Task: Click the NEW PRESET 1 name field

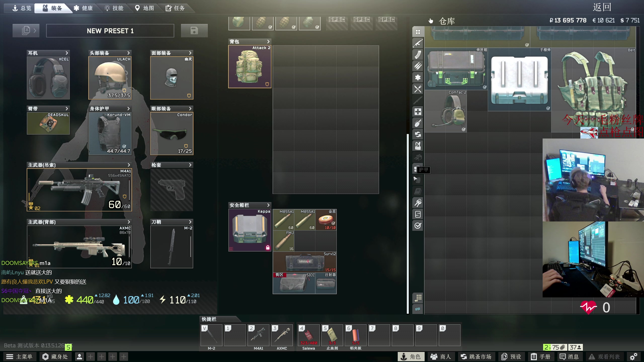Action: (110, 31)
